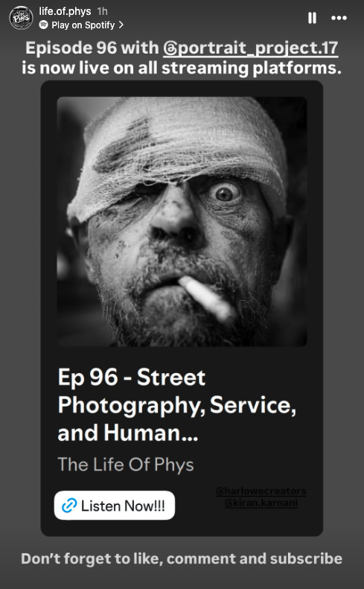
Task: Tap the Listen Now!!! link button
Action: [x=115, y=506]
